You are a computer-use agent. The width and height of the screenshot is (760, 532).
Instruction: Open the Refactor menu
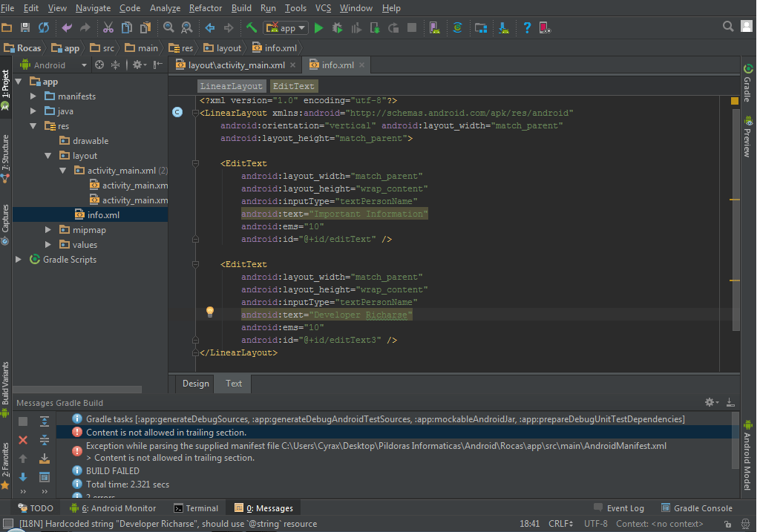click(206, 7)
